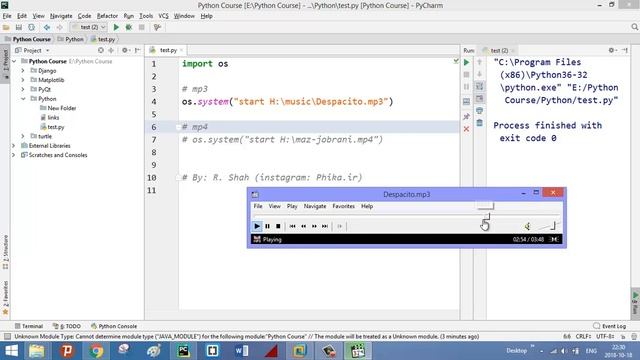Click the Back navigation arrow
The width and height of the screenshot is (640, 360).
(47, 27)
